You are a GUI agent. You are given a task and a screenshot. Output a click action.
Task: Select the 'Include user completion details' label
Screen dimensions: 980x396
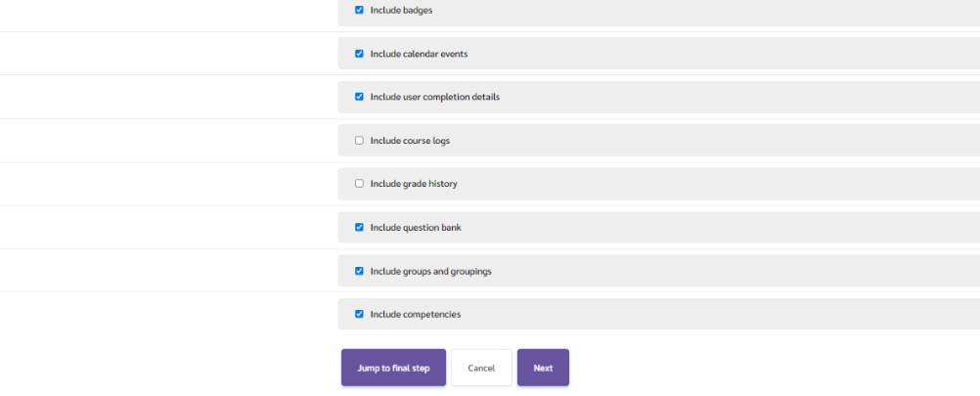tap(434, 97)
